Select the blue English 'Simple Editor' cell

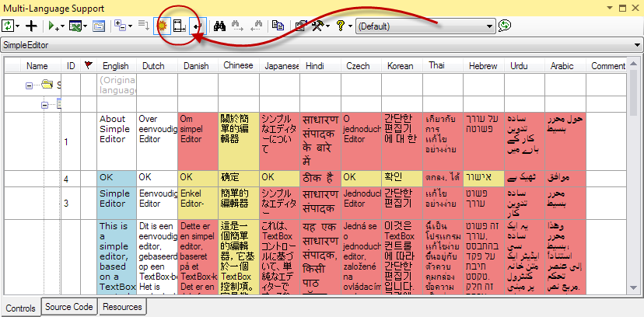tap(115, 202)
